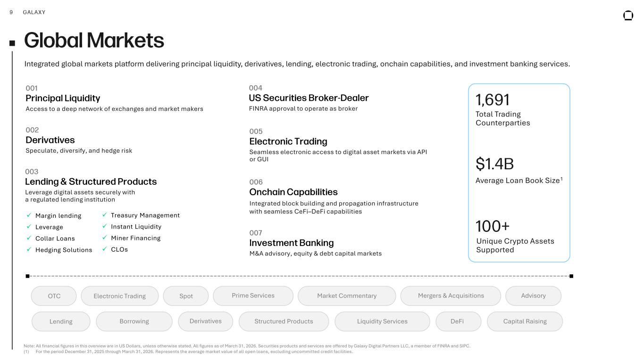Viewport: 644px width, 362px height.
Task: Click the checkmark beside CLOs
Action: click(104, 249)
